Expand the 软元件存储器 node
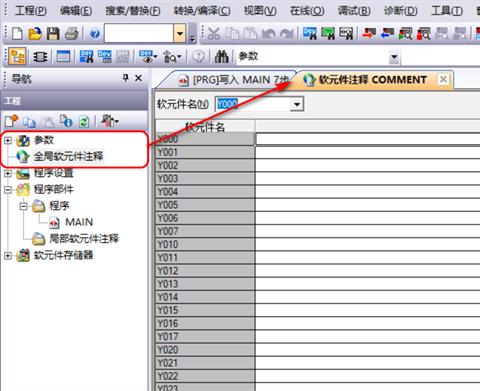The image size is (480, 391). [x=7, y=255]
